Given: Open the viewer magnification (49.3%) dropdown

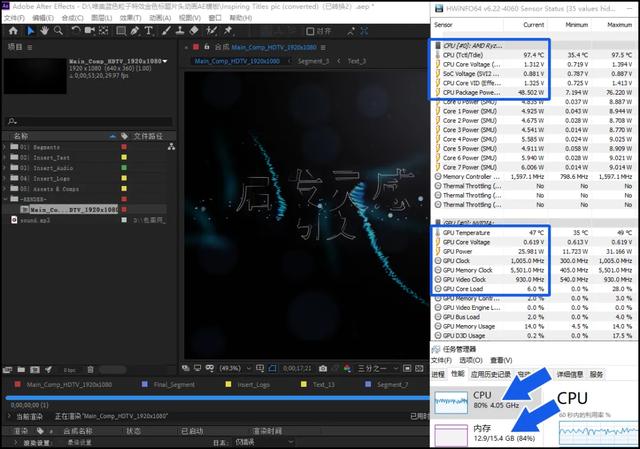Looking at the screenshot, I should pyautogui.click(x=235, y=369).
